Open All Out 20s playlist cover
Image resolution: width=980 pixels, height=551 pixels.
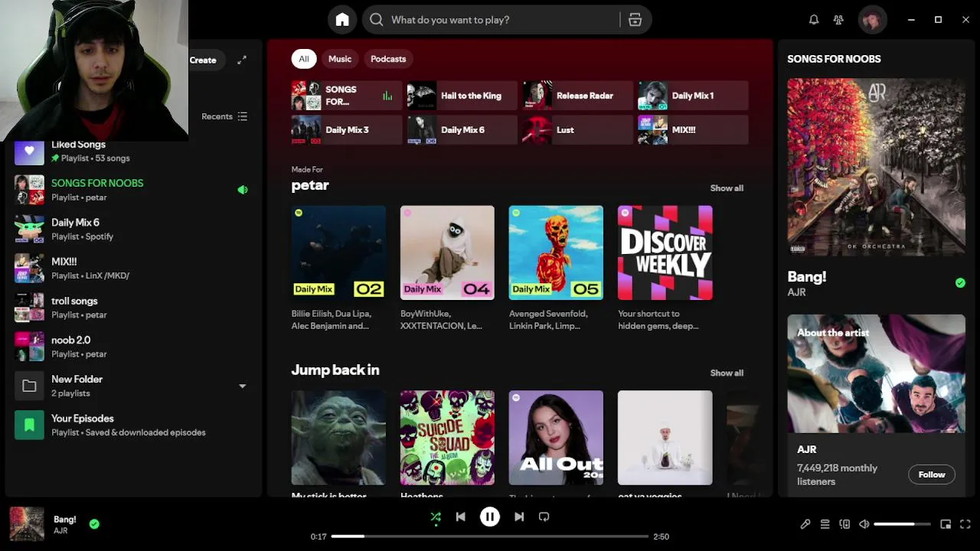[556, 438]
